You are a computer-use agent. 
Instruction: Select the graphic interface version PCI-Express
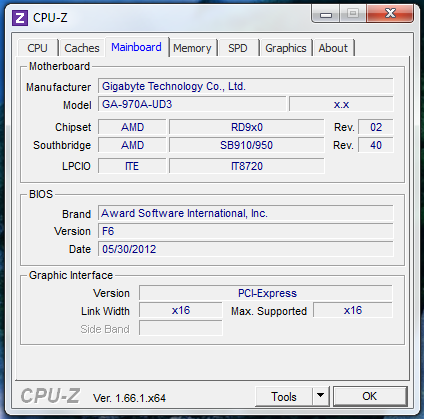click(x=266, y=293)
